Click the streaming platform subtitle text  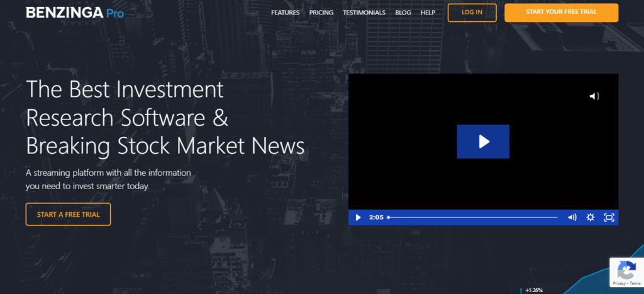(x=108, y=180)
